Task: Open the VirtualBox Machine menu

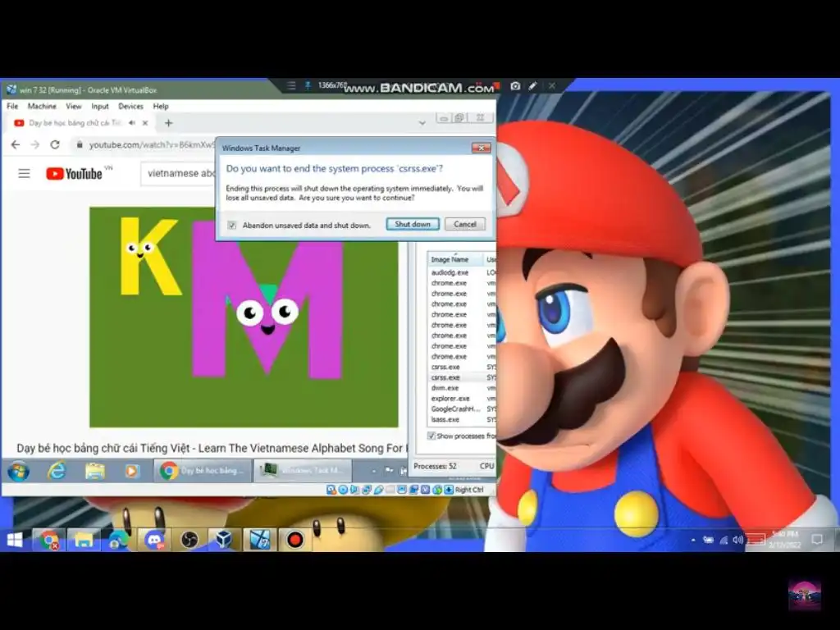Action: [42, 106]
